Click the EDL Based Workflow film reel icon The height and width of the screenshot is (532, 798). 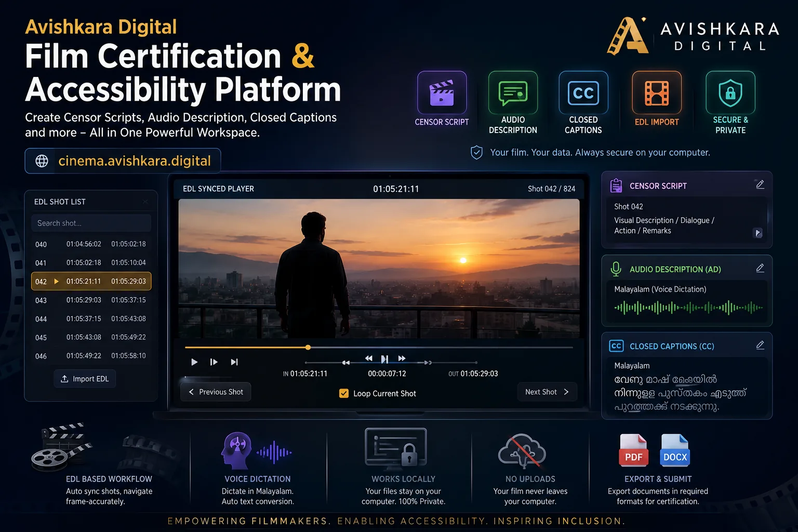pyautogui.click(x=61, y=447)
